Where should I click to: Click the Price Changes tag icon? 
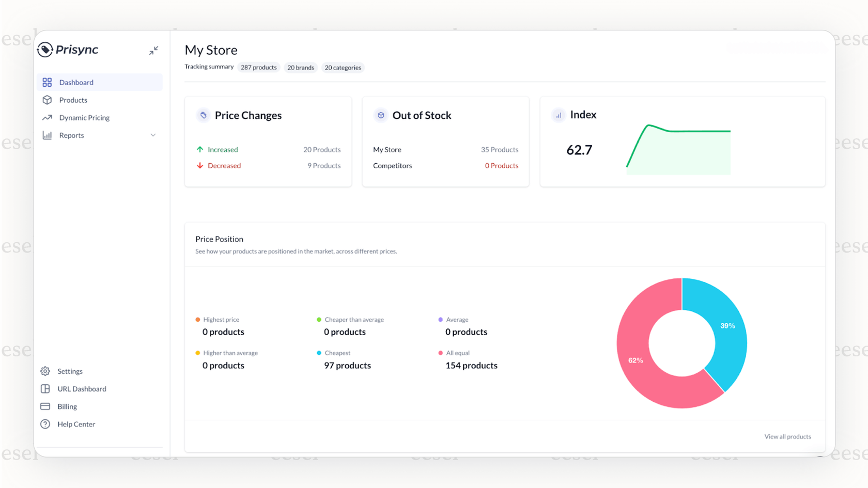(x=202, y=115)
